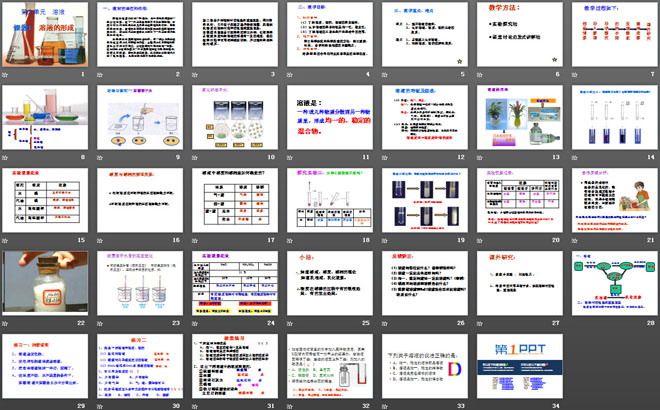Click the animation star under slide 11

pyautogui.click(x=290, y=157)
